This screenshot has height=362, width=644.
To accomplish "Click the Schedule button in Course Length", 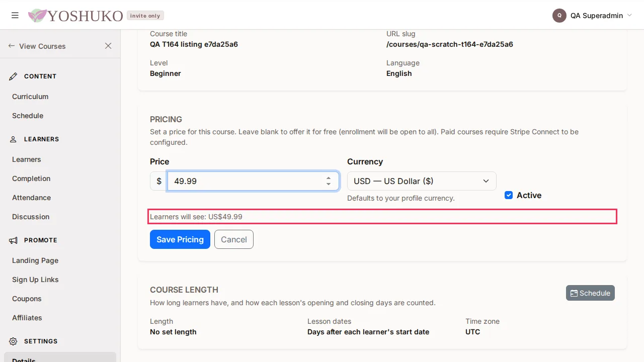I will pos(590,293).
